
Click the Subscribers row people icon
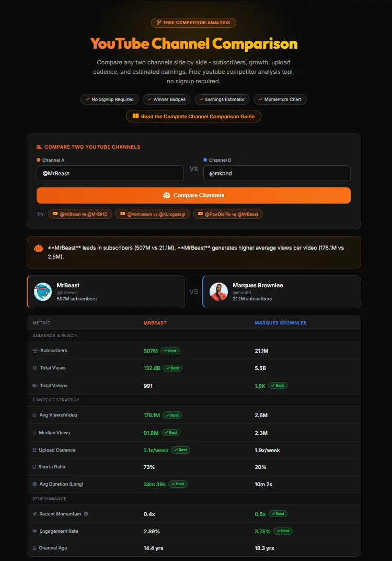35,351
